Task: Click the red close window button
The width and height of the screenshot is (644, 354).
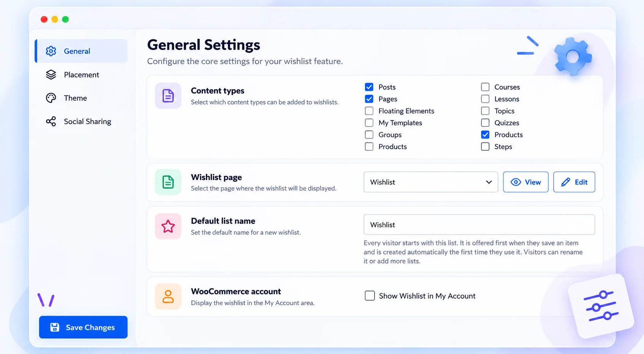Action: click(x=44, y=19)
